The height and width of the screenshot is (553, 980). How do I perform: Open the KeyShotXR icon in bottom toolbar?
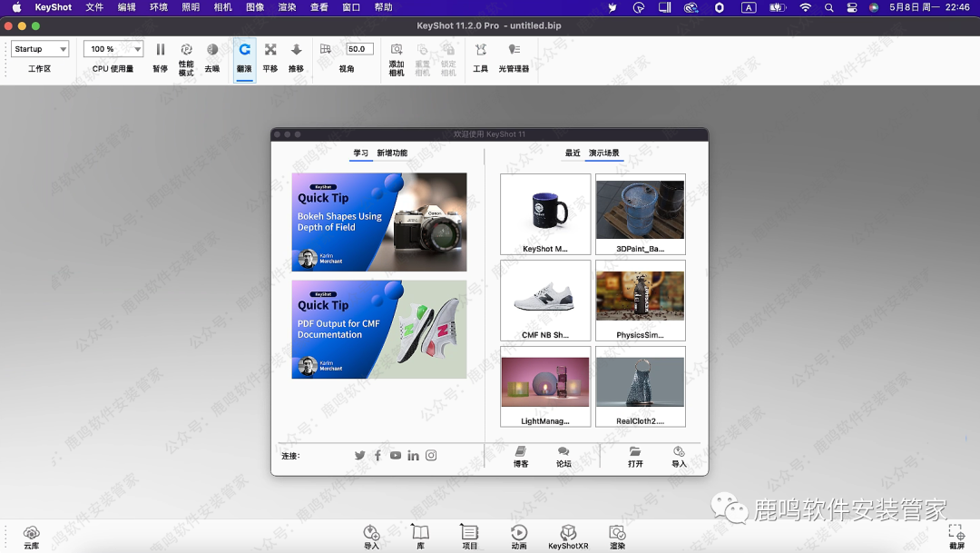coord(568,536)
